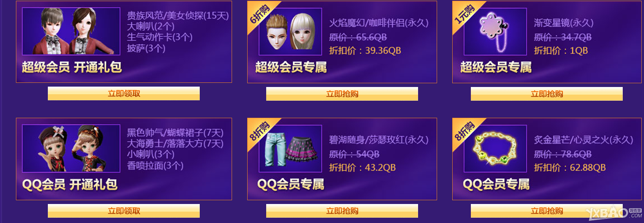This screenshot has height=223, width=644.
Task: Click the 折扣价：62.88QB price text
Action: 570,168
